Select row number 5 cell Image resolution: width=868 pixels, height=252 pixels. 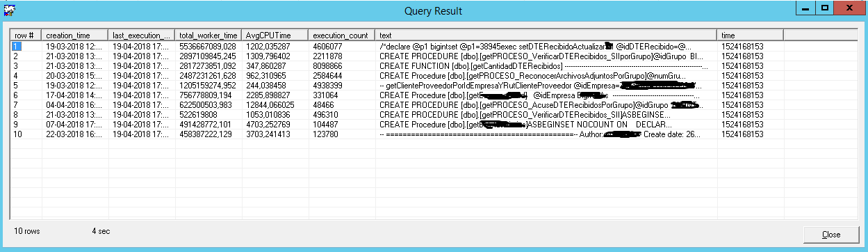pos(26,85)
